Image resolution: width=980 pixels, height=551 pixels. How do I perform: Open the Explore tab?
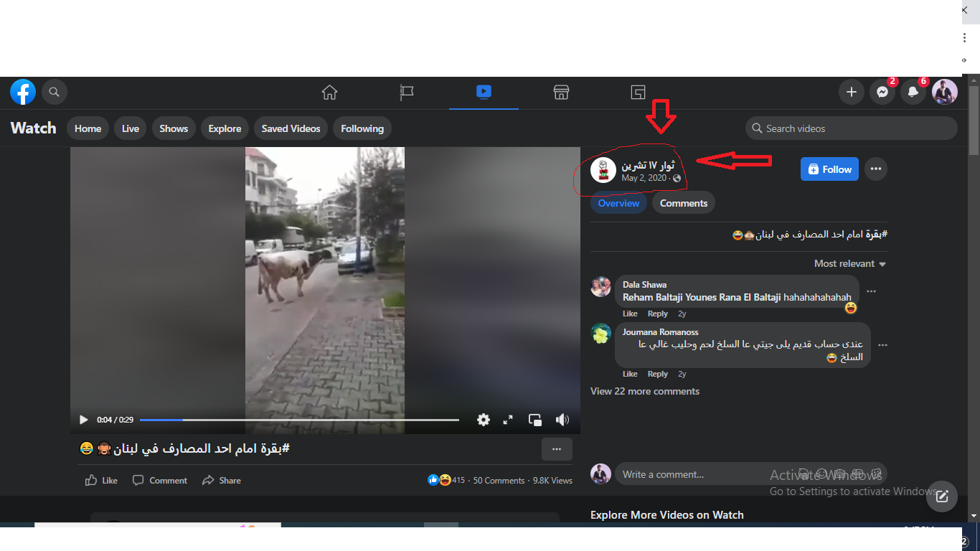click(225, 128)
